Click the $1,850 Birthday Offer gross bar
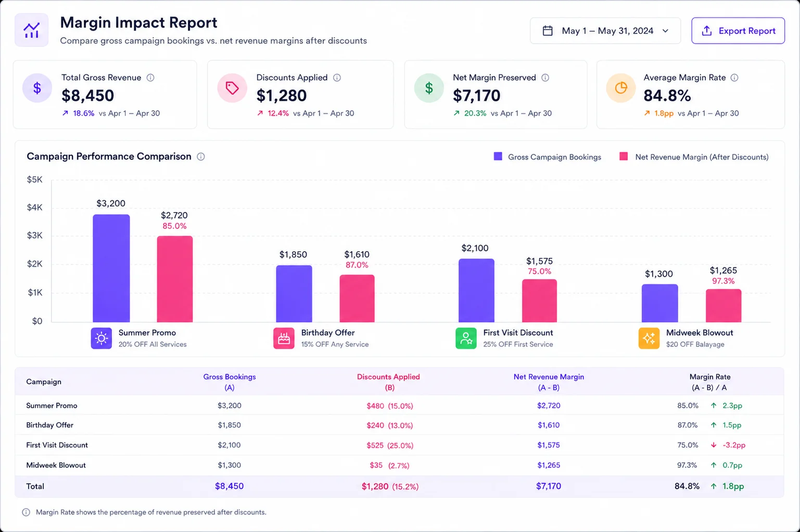The width and height of the screenshot is (800, 532). pyautogui.click(x=294, y=294)
